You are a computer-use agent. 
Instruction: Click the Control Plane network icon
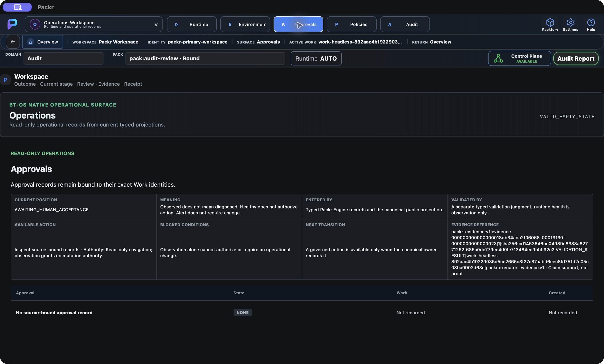click(498, 58)
